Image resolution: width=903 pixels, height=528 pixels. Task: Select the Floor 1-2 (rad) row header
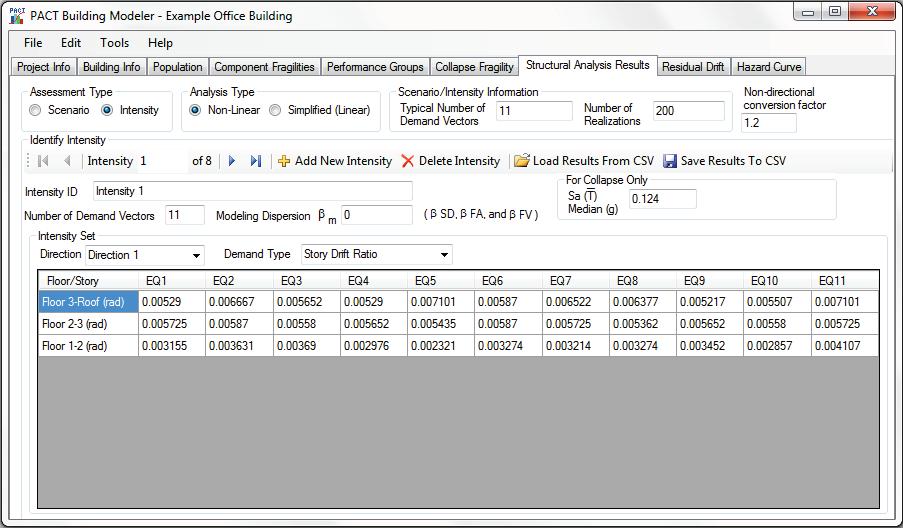click(x=88, y=345)
